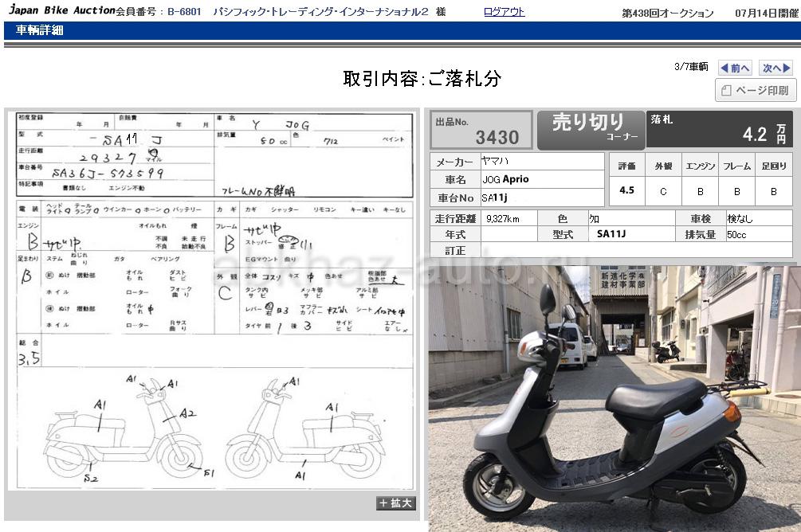Click the 売り切りコーナー badge
Viewport: 801px width, 532px height.
(x=591, y=130)
